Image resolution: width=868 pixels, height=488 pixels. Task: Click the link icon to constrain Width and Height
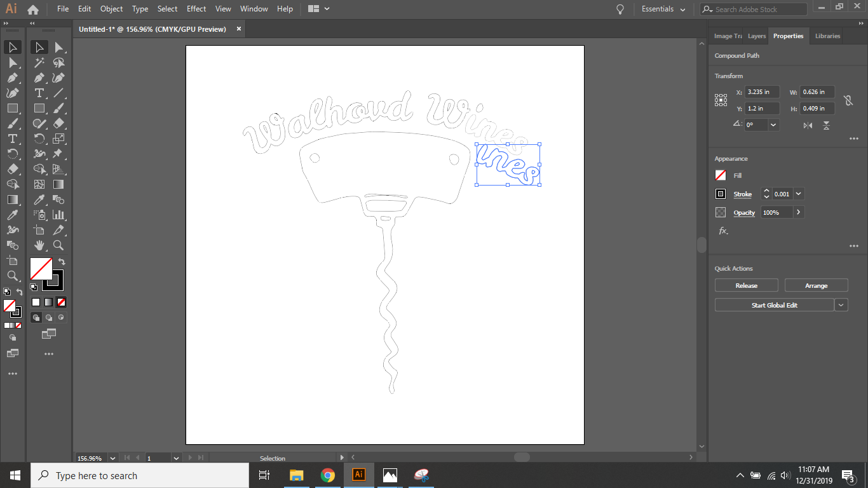850,100
